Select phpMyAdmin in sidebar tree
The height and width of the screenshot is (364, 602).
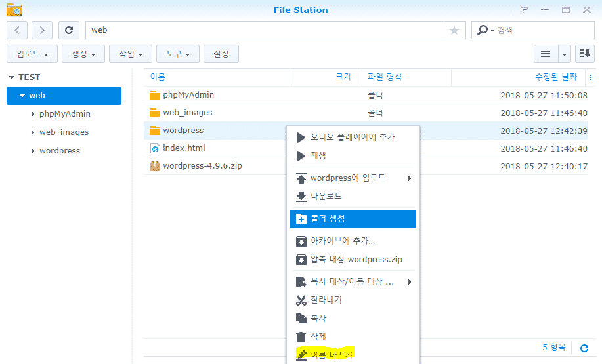[65, 114]
